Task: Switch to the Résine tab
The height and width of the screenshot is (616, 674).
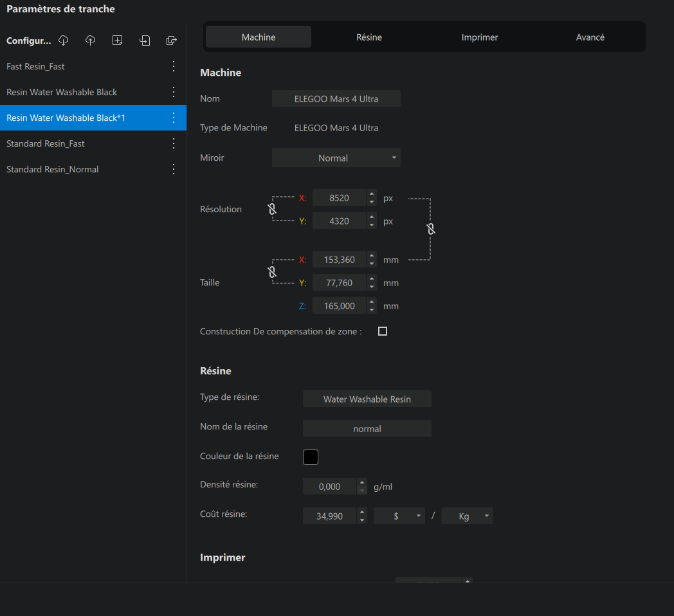Action: click(x=369, y=37)
